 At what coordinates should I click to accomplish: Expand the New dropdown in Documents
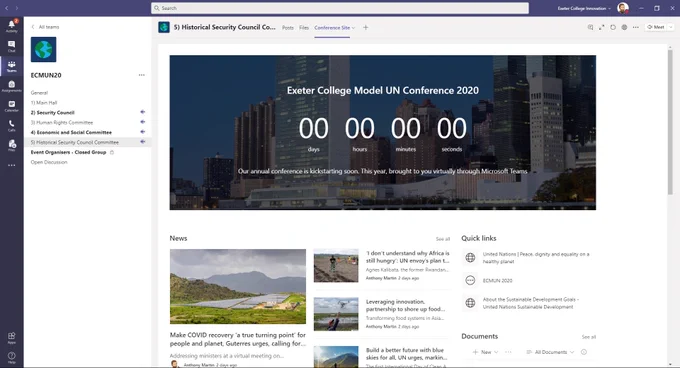coord(486,352)
